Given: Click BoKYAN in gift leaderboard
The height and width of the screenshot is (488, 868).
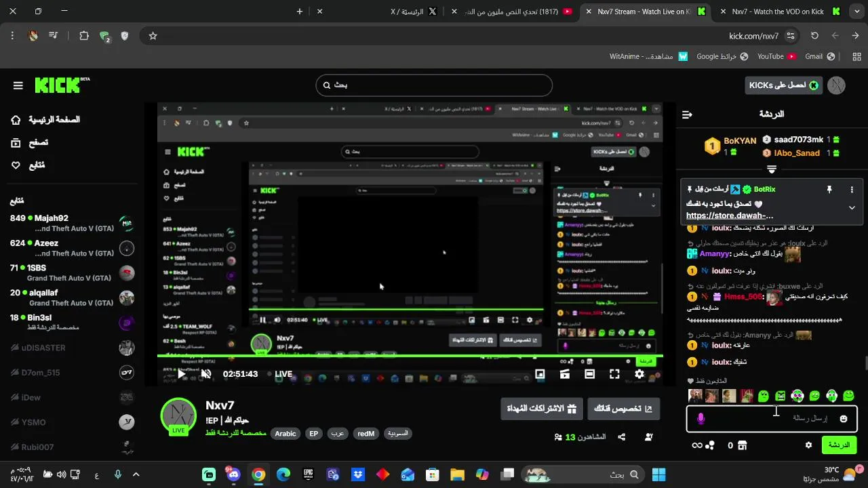Looking at the screenshot, I should (x=740, y=141).
